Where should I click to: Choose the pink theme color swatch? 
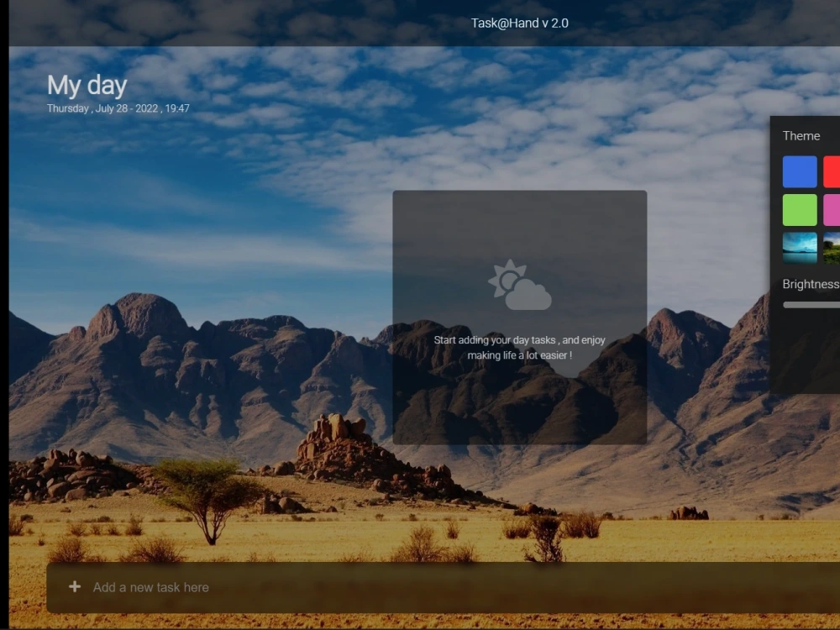832,209
